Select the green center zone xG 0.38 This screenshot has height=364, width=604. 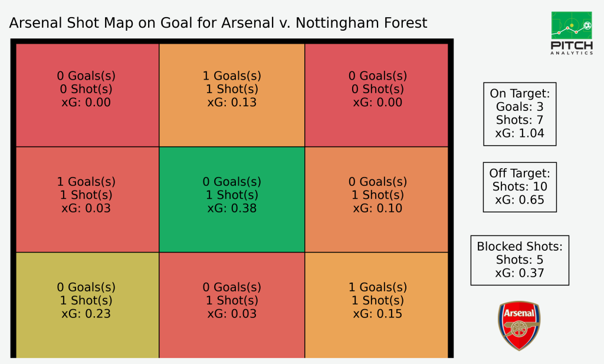tap(232, 199)
